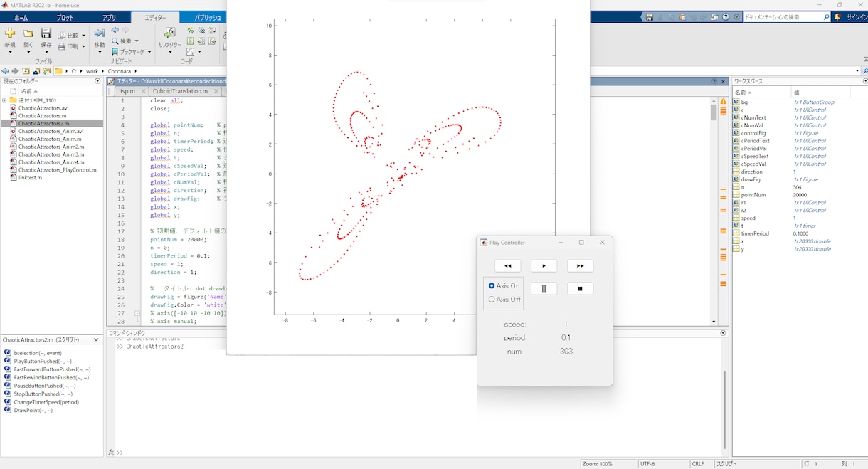This screenshot has height=469, width=868.
Task: Click the increase indent icon in コード group
Action: point(201,41)
